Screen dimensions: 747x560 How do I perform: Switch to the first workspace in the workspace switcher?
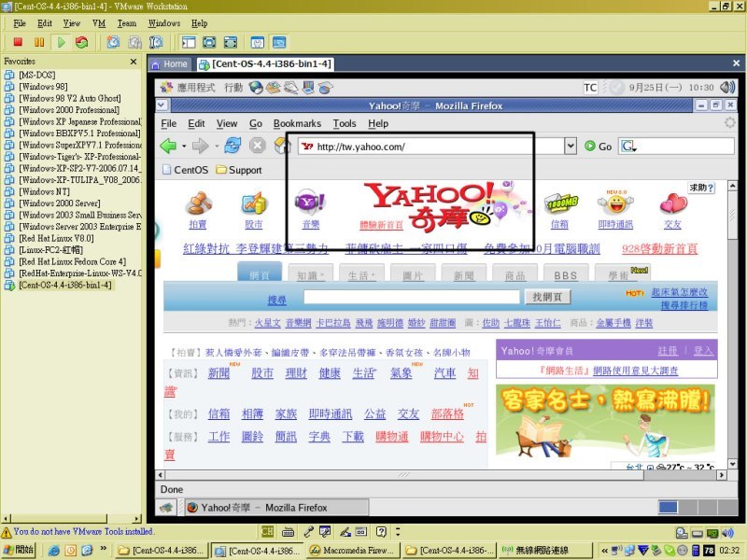[x=668, y=508]
